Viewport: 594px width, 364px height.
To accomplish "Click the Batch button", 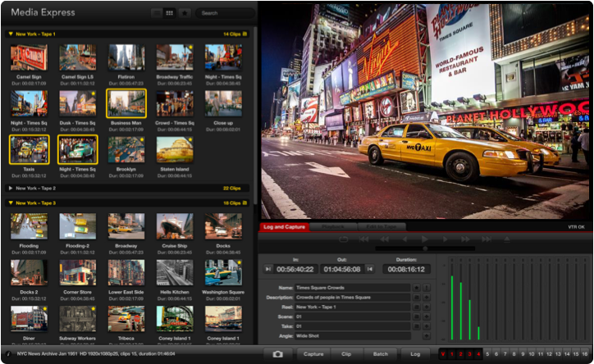I will coord(381,354).
